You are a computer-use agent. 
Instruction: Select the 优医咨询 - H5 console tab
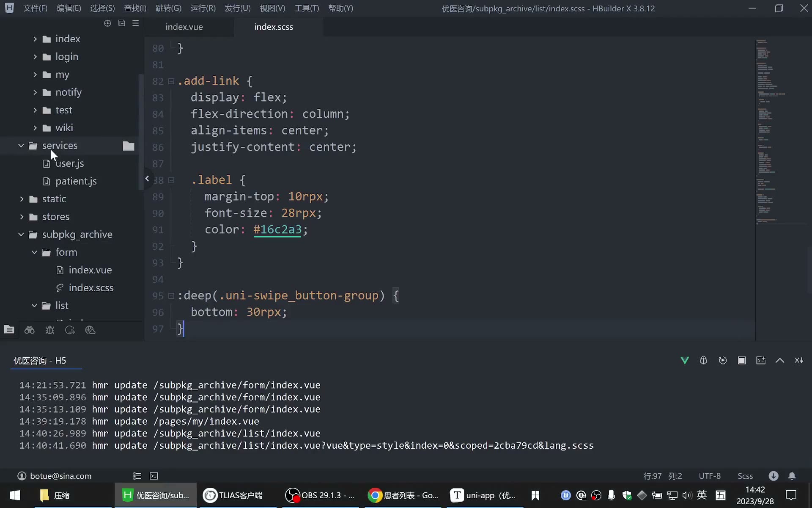(x=40, y=360)
